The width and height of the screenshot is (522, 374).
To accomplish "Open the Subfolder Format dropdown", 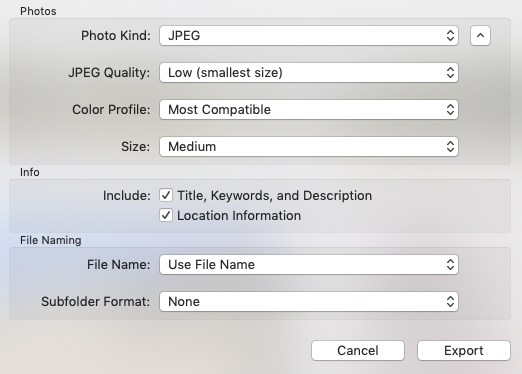I will [309, 302].
